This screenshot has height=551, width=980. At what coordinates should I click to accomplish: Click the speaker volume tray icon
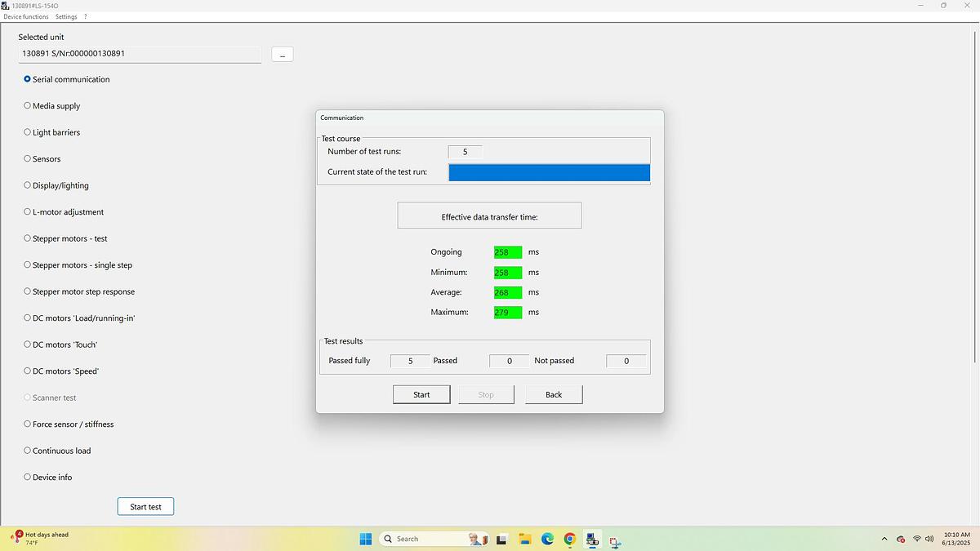(x=929, y=539)
